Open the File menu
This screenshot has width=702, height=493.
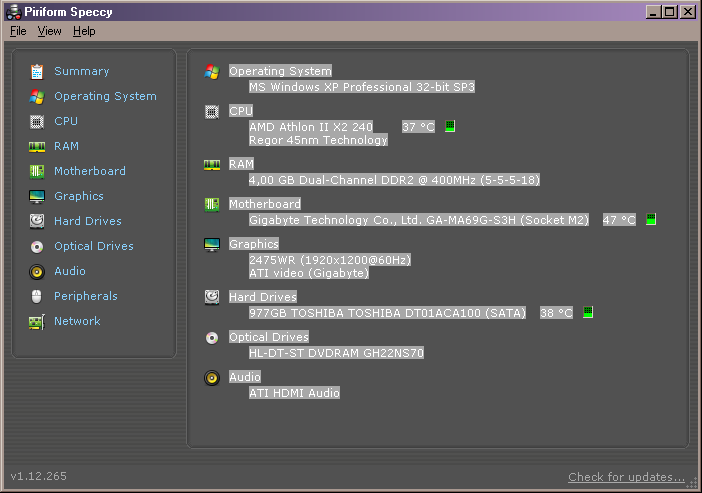pyautogui.click(x=18, y=31)
